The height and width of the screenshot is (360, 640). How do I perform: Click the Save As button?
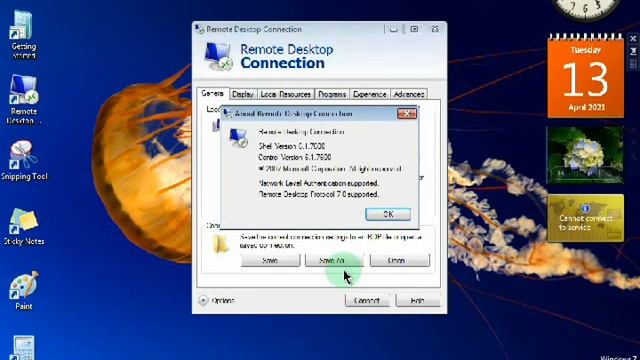pyautogui.click(x=334, y=260)
